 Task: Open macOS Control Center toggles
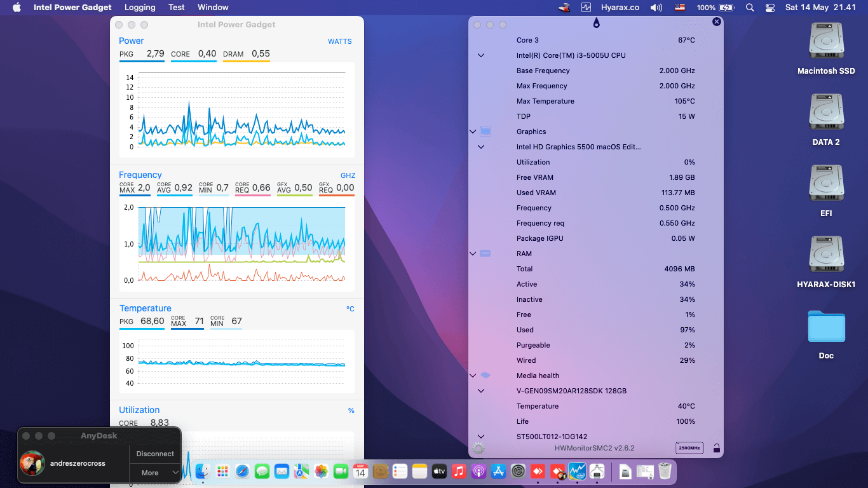click(770, 8)
